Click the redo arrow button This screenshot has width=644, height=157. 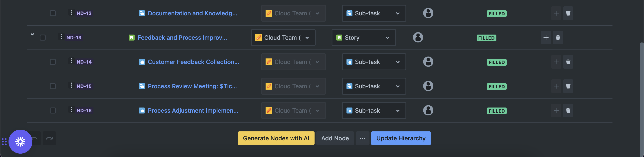(49, 138)
